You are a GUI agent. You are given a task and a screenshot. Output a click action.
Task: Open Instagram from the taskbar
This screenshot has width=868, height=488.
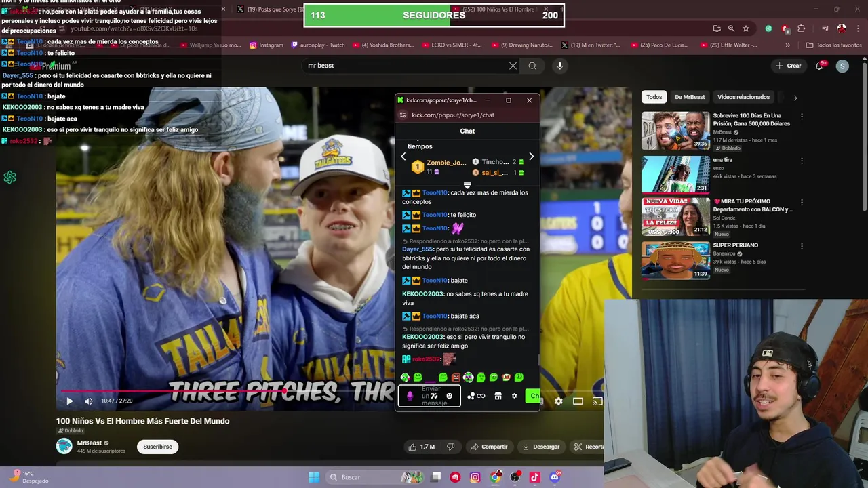(475, 477)
